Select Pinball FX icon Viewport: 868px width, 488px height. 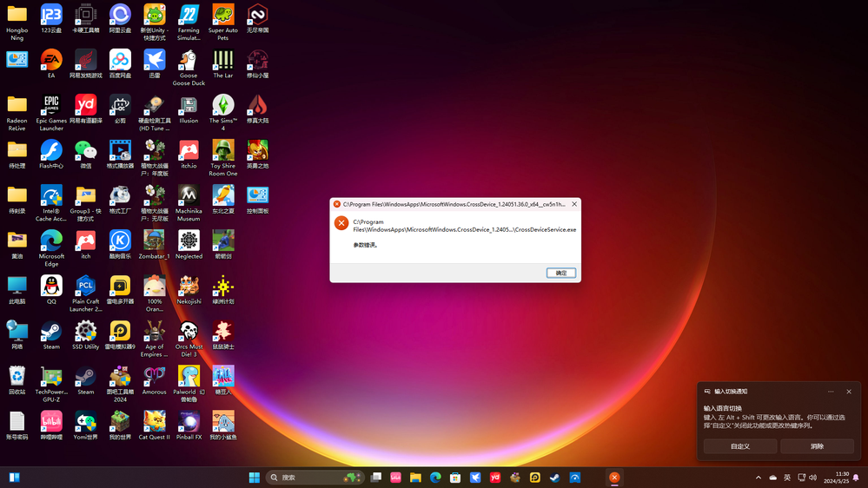189,425
